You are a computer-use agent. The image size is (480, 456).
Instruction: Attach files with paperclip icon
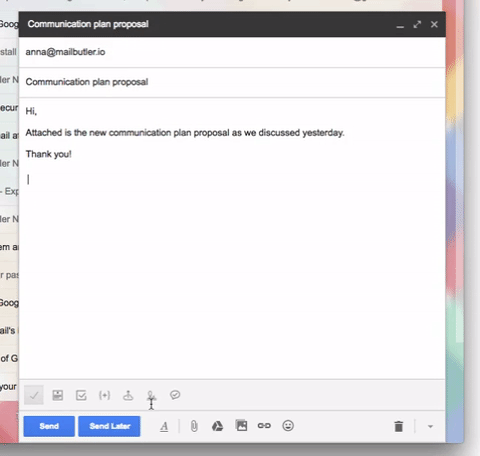[194, 426]
